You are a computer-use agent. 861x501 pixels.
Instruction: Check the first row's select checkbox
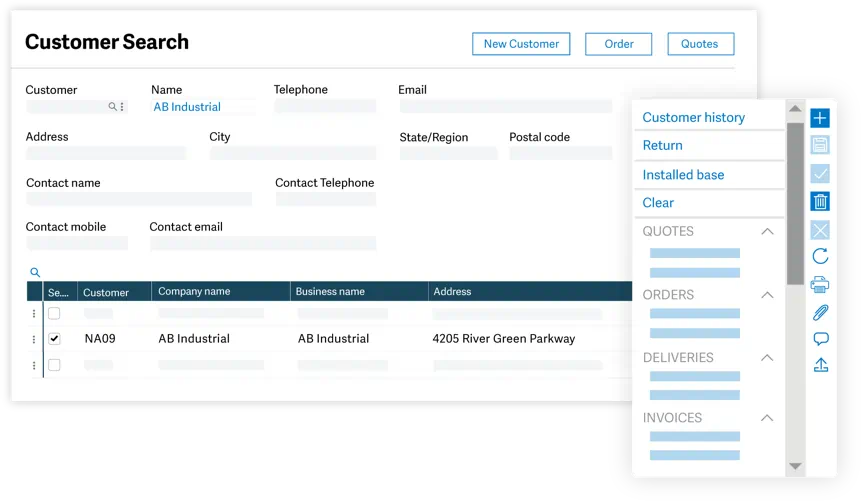55,314
